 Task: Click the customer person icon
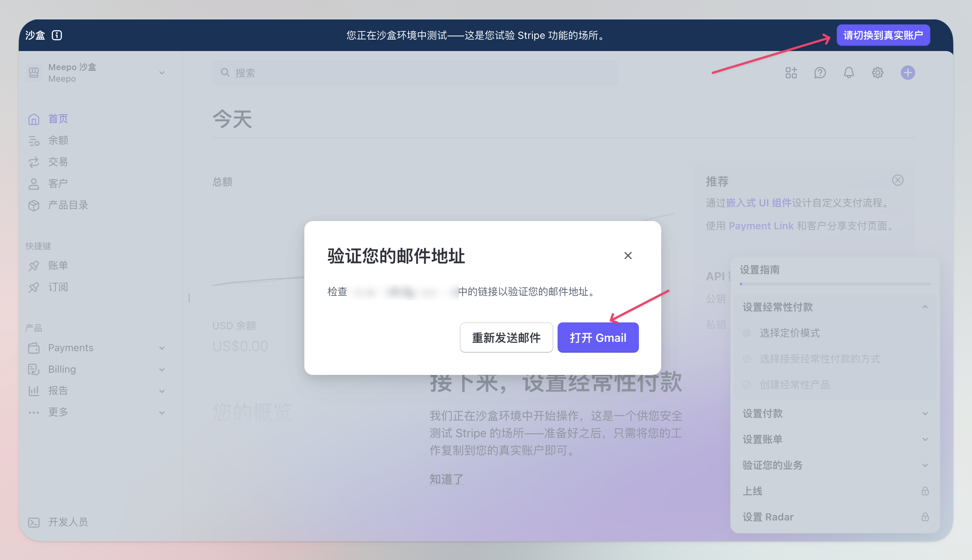pos(34,184)
